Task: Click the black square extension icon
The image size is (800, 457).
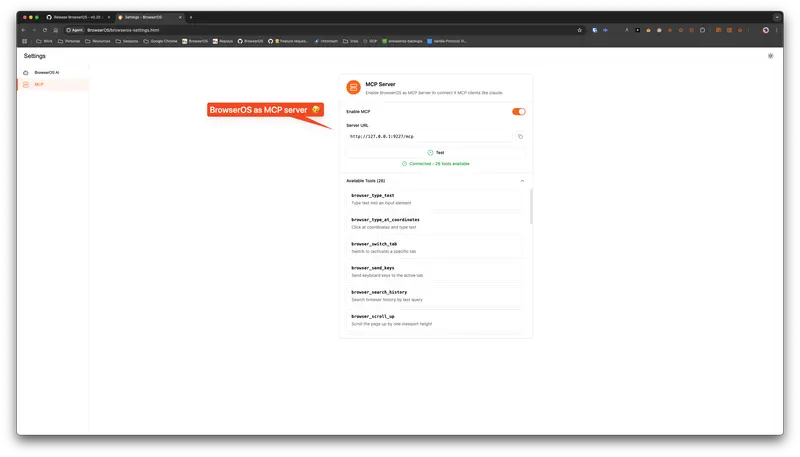Action: [637, 30]
